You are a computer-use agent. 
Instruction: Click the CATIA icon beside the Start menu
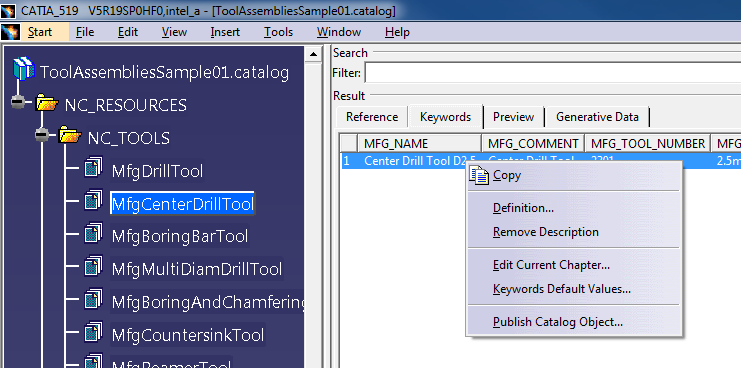(10, 32)
